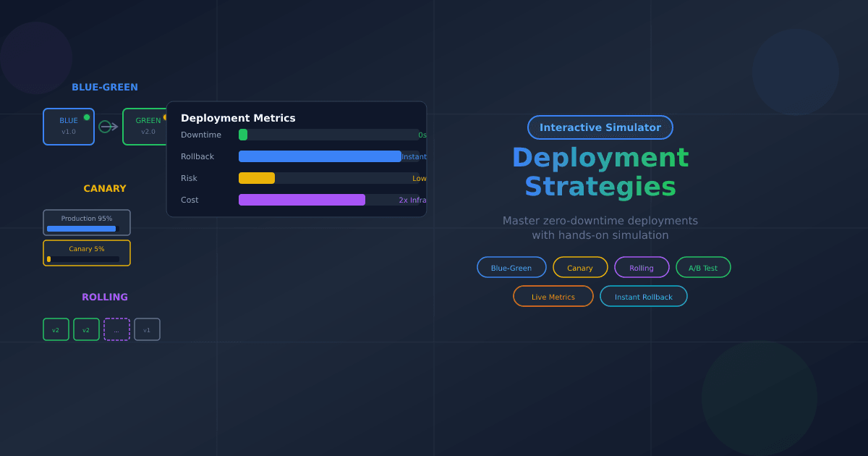The width and height of the screenshot is (868, 456).
Task: Select the Canary strategy pill
Action: point(580,267)
